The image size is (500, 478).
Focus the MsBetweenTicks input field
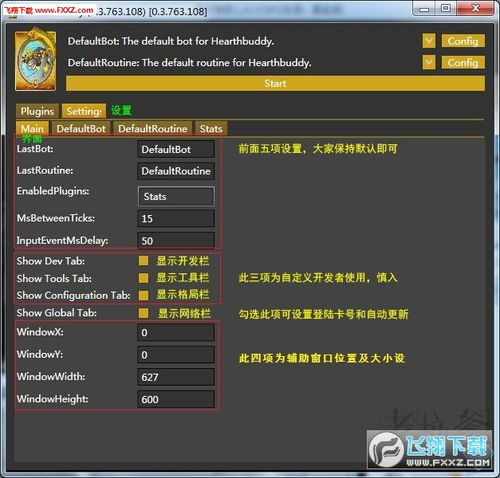[x=176, y=219]
